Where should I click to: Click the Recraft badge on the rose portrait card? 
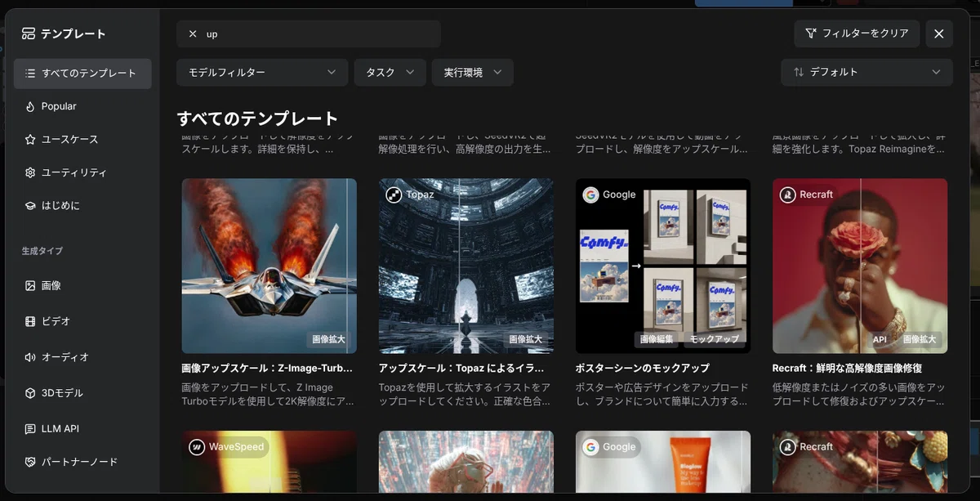pos(808,195)
